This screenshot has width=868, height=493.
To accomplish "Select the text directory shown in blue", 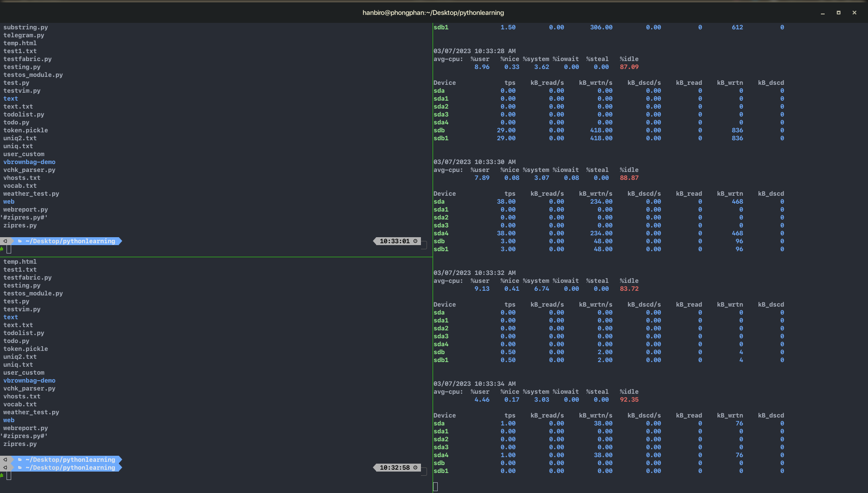I will pos(10,98).
